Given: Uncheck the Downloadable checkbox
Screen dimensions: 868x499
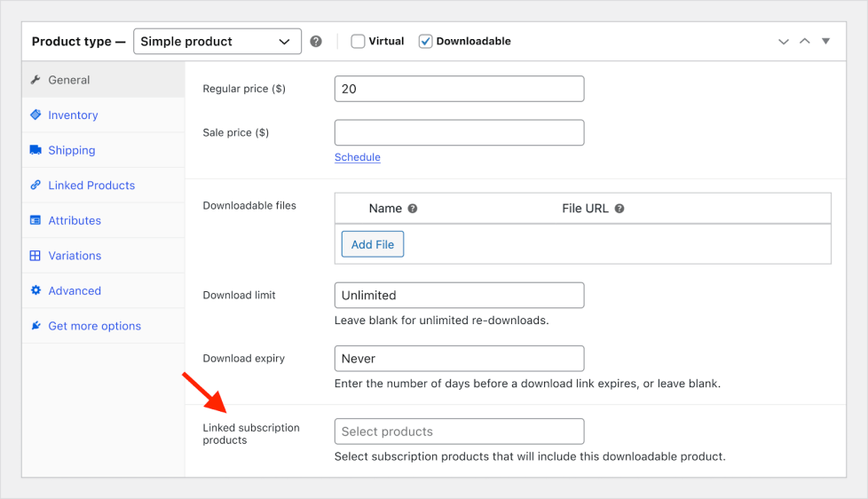Looking at the screenshot, I should 425,42.
